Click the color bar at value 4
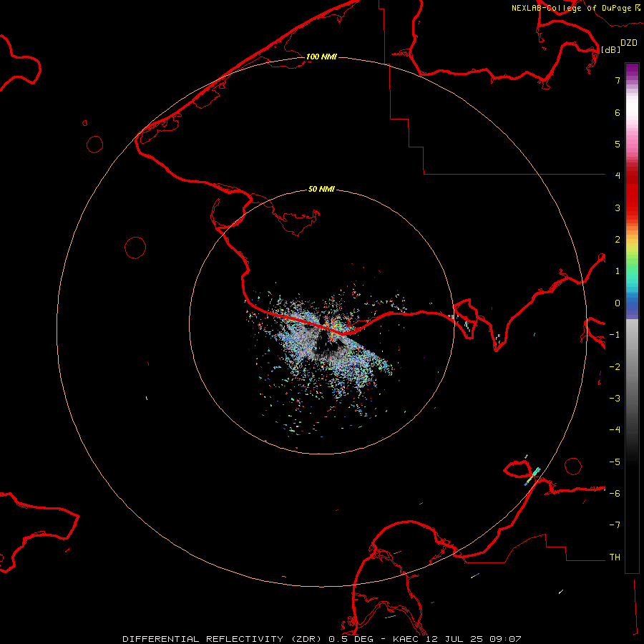 pos(632,175)
